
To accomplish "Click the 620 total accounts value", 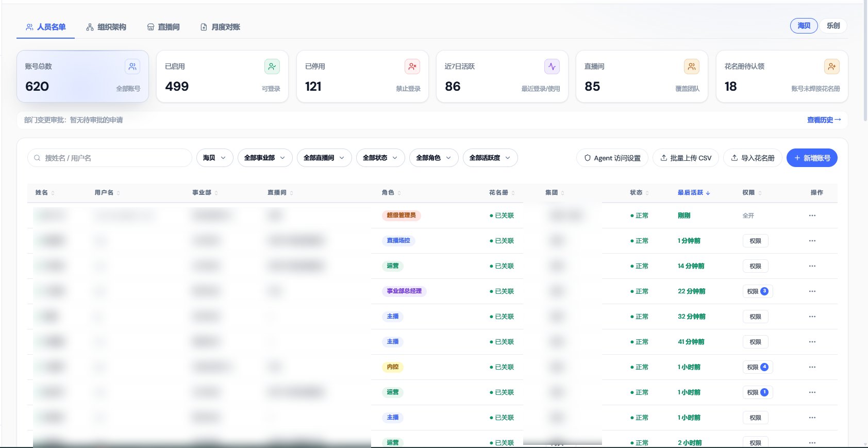I will tap(37, 86).
